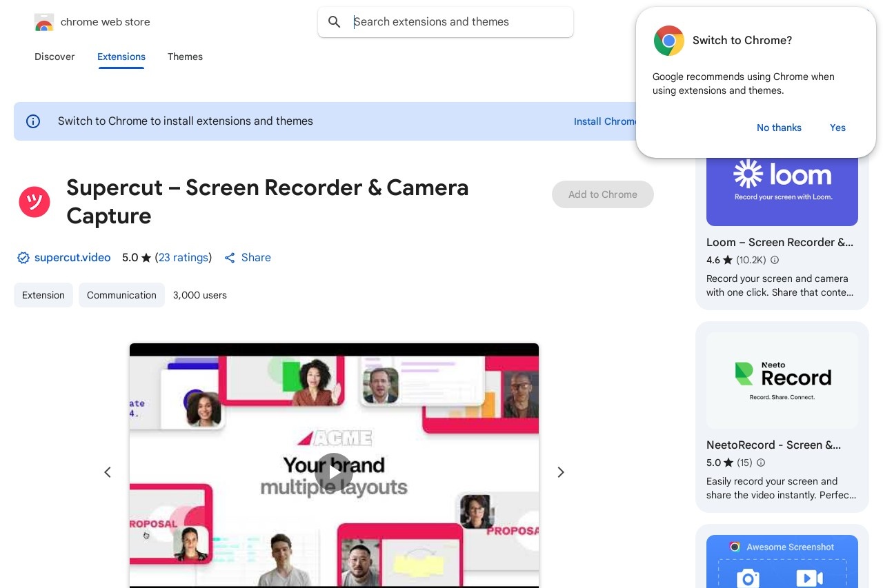Viewport: 883px width, 588px height.
Task: Click the Share icon
Action: (x=230, y=258)
